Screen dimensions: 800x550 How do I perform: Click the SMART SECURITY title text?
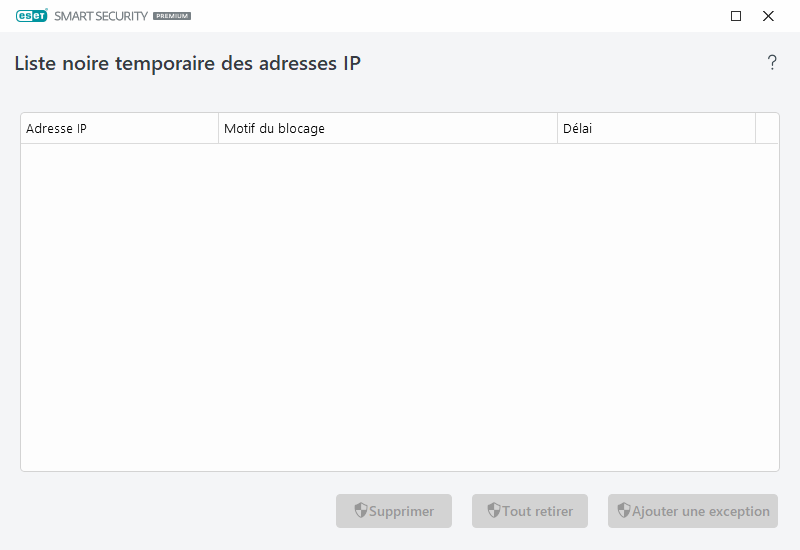click(100, 17)
